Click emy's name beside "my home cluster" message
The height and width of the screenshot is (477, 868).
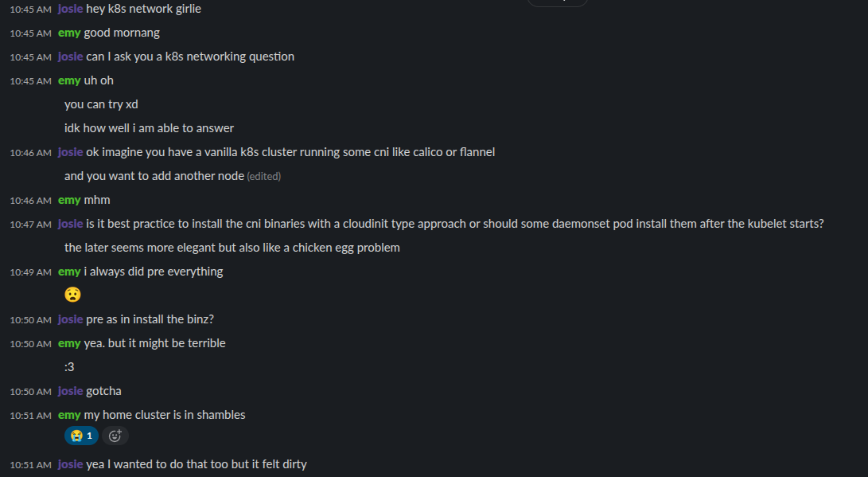69,415
